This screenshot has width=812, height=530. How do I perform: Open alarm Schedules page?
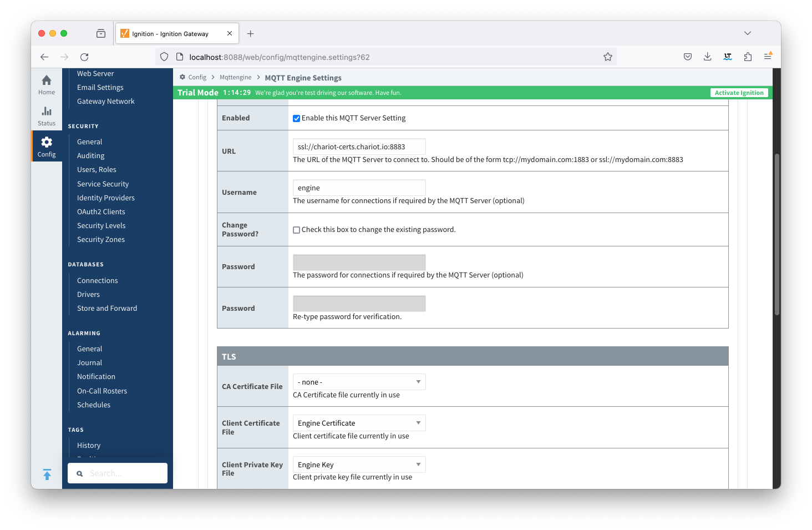point(94,405)
